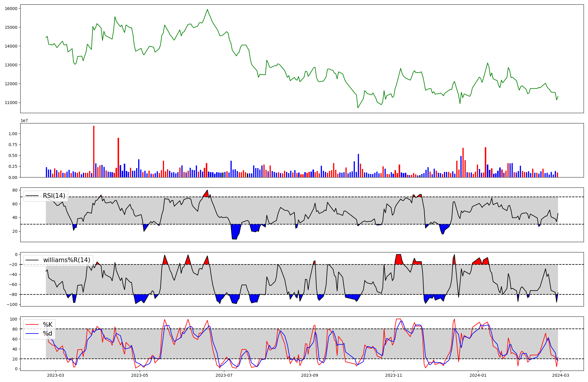The height and width of the screenshot is (382, 588).
Task: Click the red %K legend line sample
Action: 32,325
